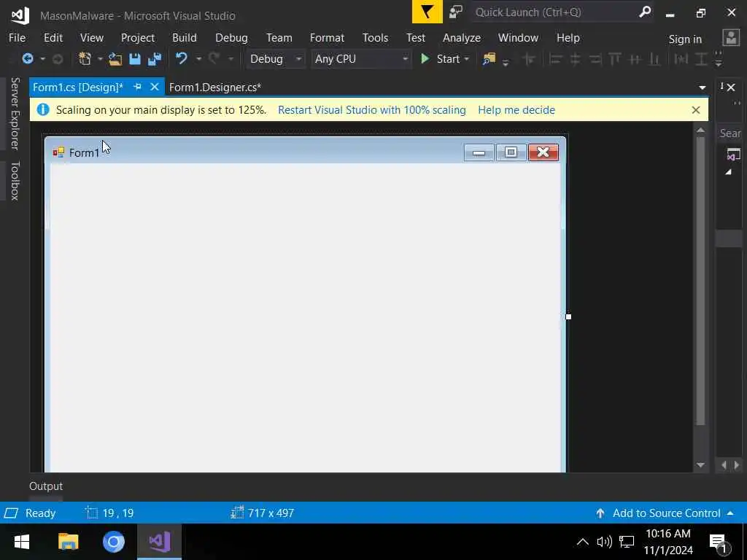Open the Server Explorer side tab
Screen dimensions: 747x560
(x=15, y=114)
